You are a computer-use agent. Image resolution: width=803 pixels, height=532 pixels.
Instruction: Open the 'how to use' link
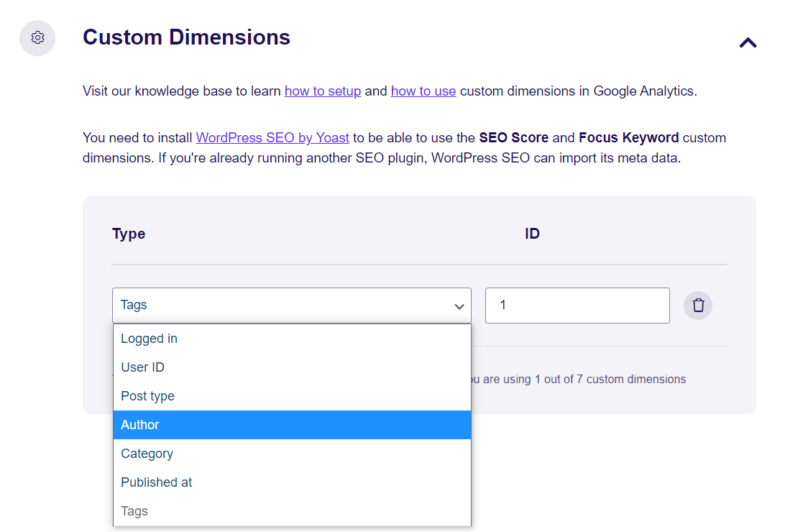[x=423, y=91]
